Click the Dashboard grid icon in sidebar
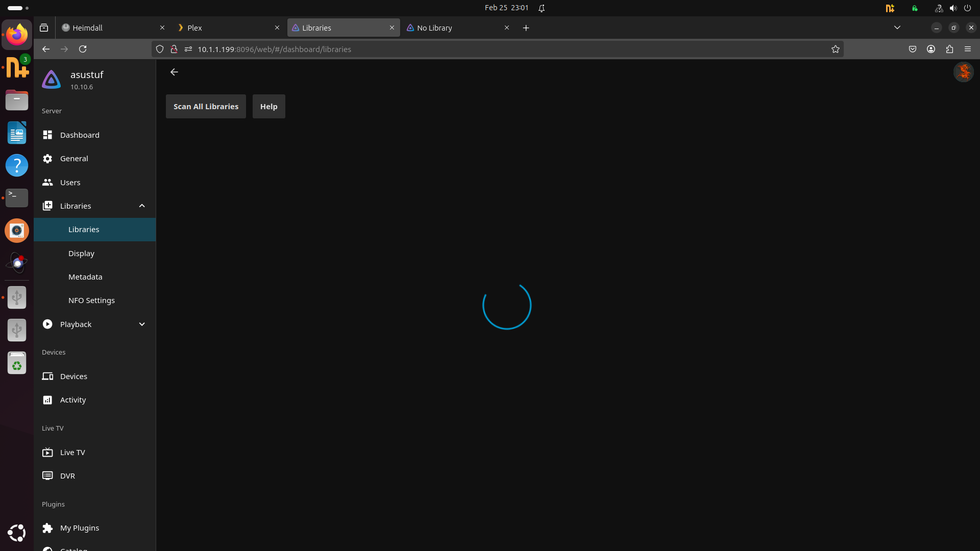Screen dimensions: 980x551 point(47,135)
